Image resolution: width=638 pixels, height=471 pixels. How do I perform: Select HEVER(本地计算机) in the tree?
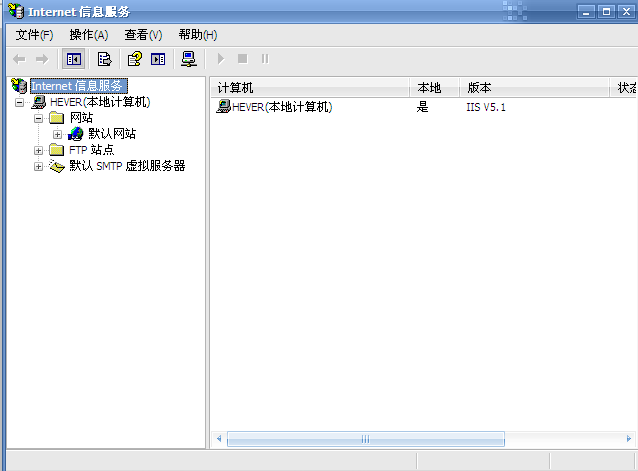click(x=100, y=102)
